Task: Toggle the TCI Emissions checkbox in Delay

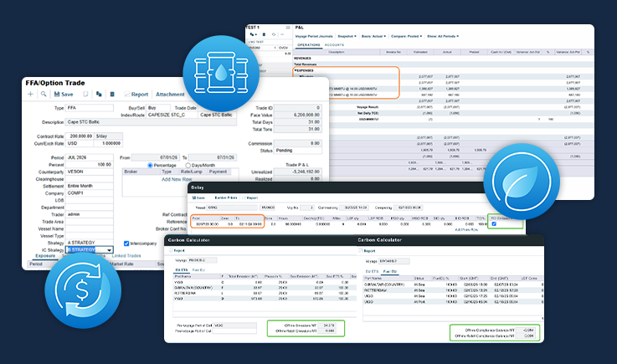Action: [494, 224]
